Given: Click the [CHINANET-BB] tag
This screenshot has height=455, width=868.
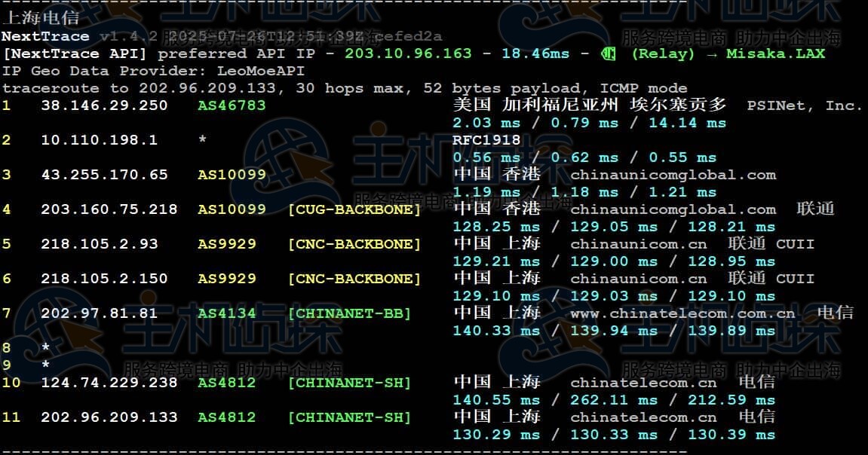Looking at the screenshot, I should [x=349, y=313].
